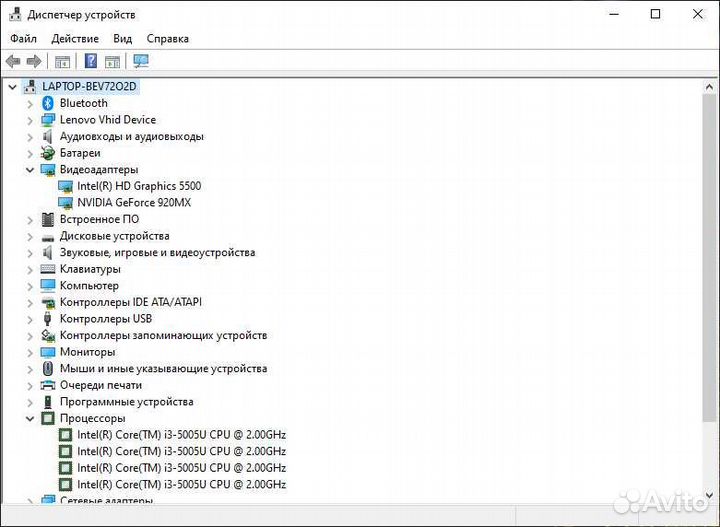
Task: Click the mouse icon for Мыши и иные указывающие устройства
Action: coord(48,369)
